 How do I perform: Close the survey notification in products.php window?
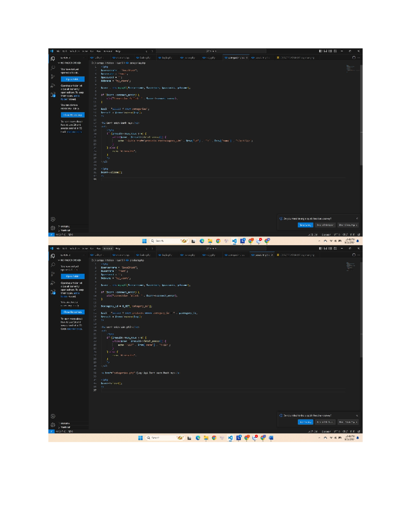pos(357,416)
